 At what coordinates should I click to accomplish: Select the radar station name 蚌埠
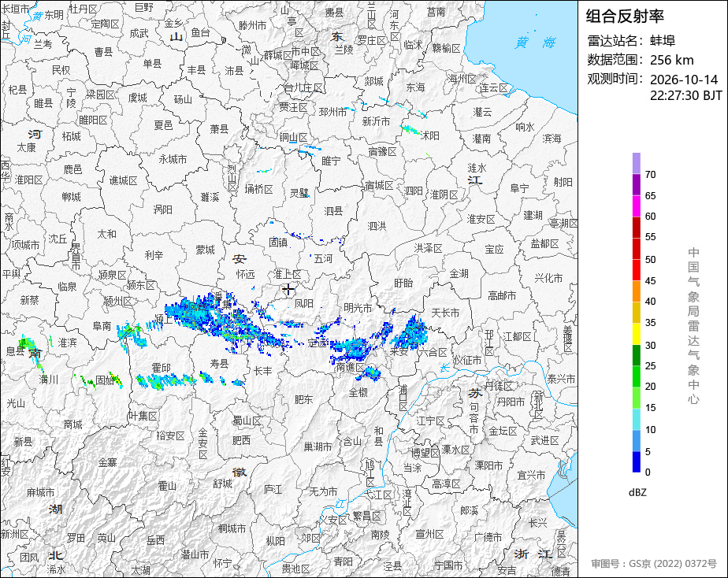[663, 41]
